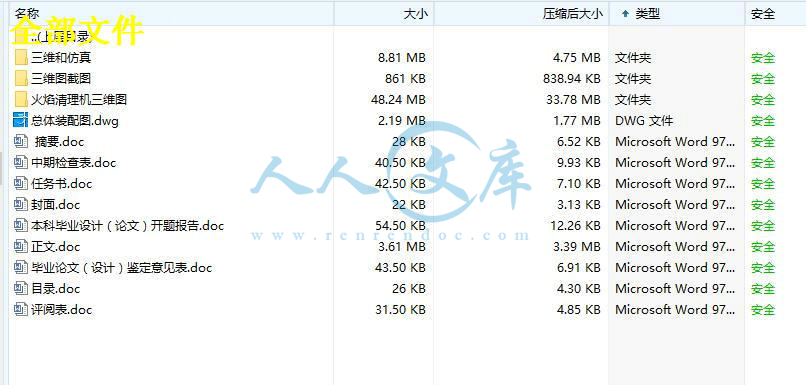Click the Word icon beside 中期检查表.doc

pyautogui.click(x=21, y=162)
